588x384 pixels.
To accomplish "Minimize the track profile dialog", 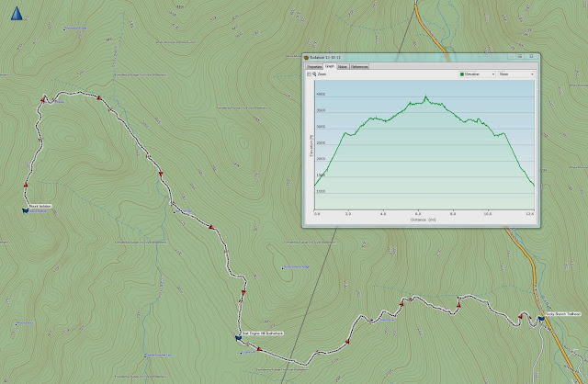I will coord(511,57).
